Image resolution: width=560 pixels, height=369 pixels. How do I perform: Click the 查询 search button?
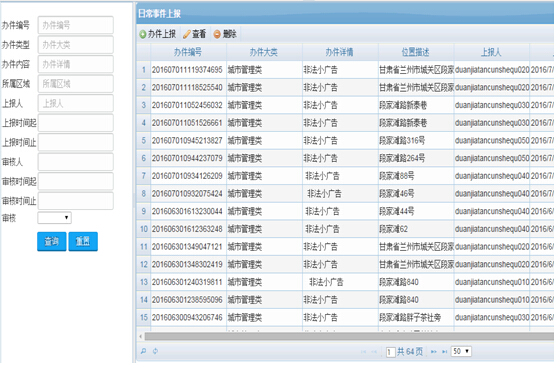coord(51,241)
